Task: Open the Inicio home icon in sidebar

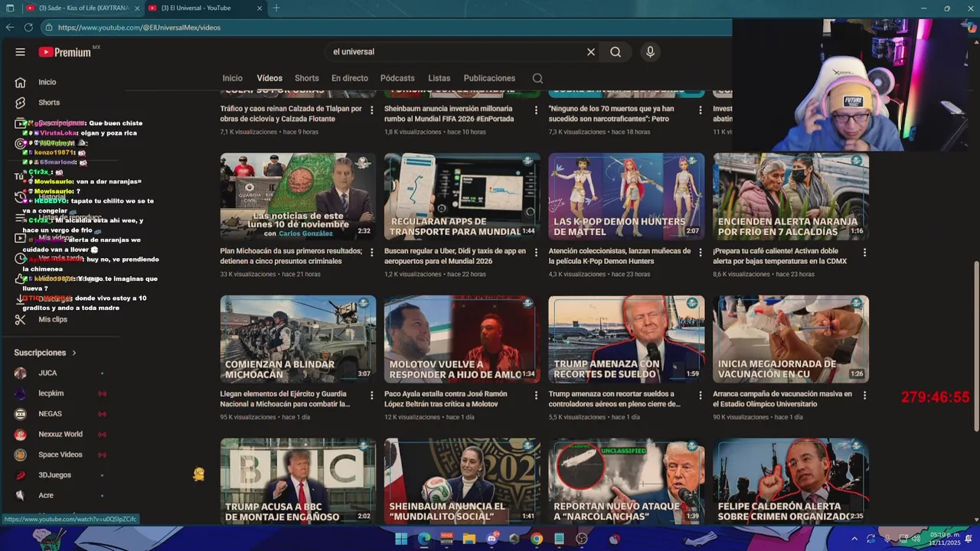Action: pos(21,82)
